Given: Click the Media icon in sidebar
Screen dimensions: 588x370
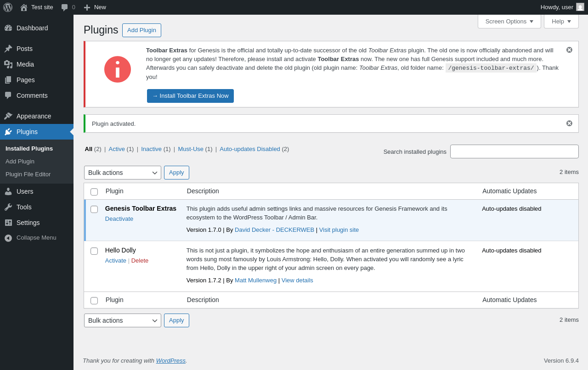Looking at the screenshot, I should (8, 64).
